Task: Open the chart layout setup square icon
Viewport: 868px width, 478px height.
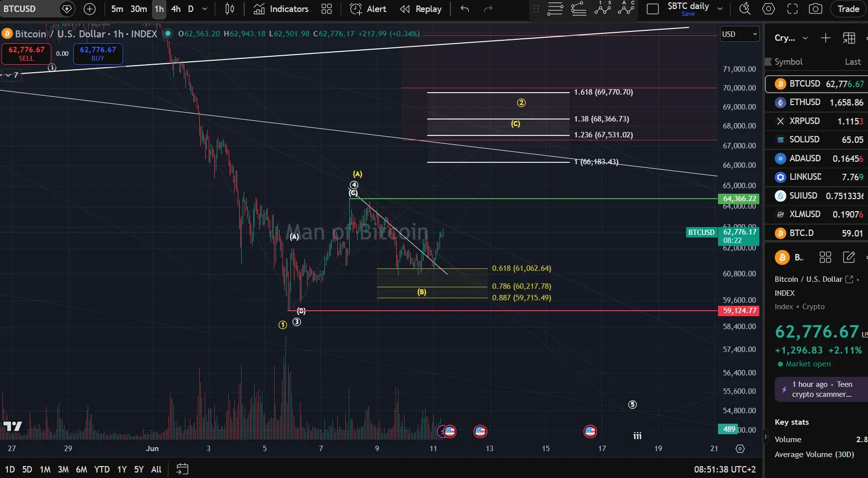Action: click(653, 9)
